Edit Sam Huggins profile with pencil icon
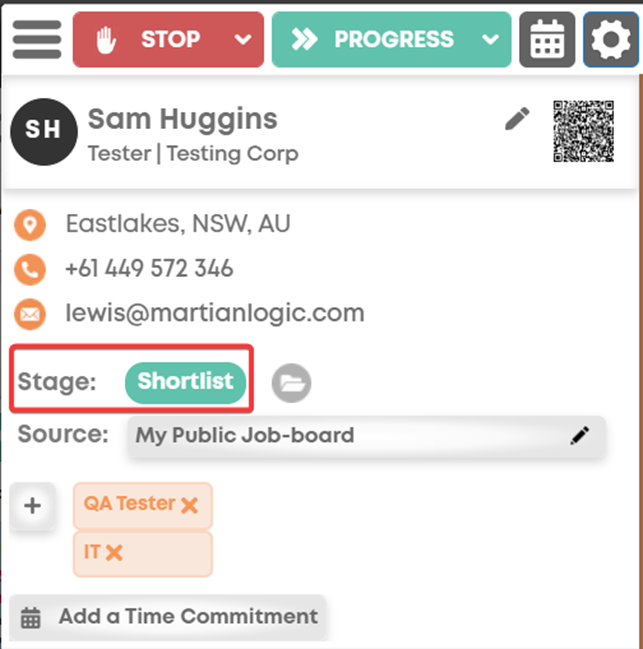 [517, 119]
